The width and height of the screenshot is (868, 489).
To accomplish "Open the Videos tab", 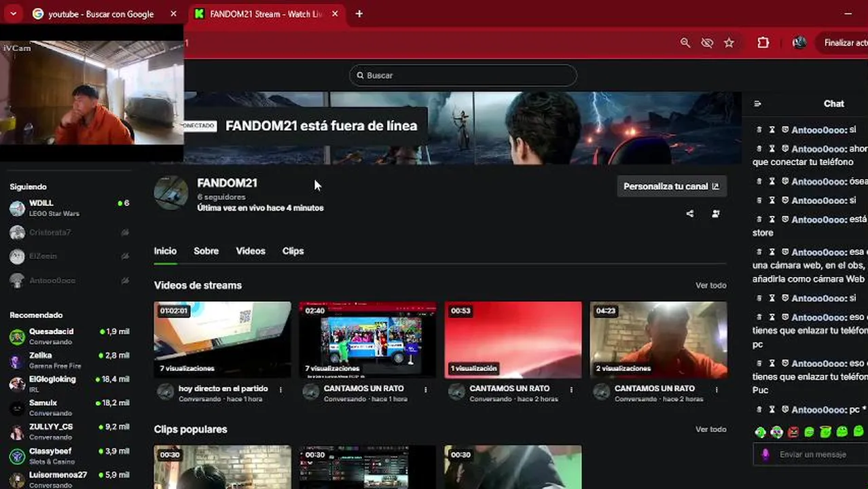I will (251, 251).
